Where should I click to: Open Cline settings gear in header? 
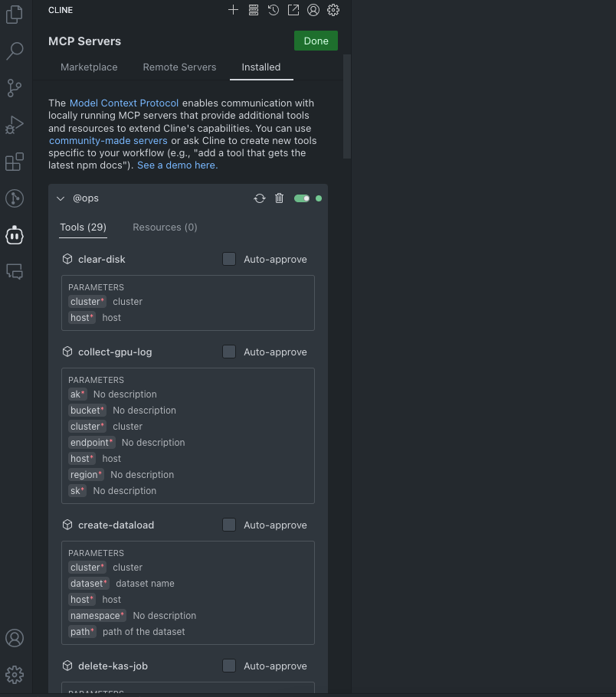tap(333, 10)
